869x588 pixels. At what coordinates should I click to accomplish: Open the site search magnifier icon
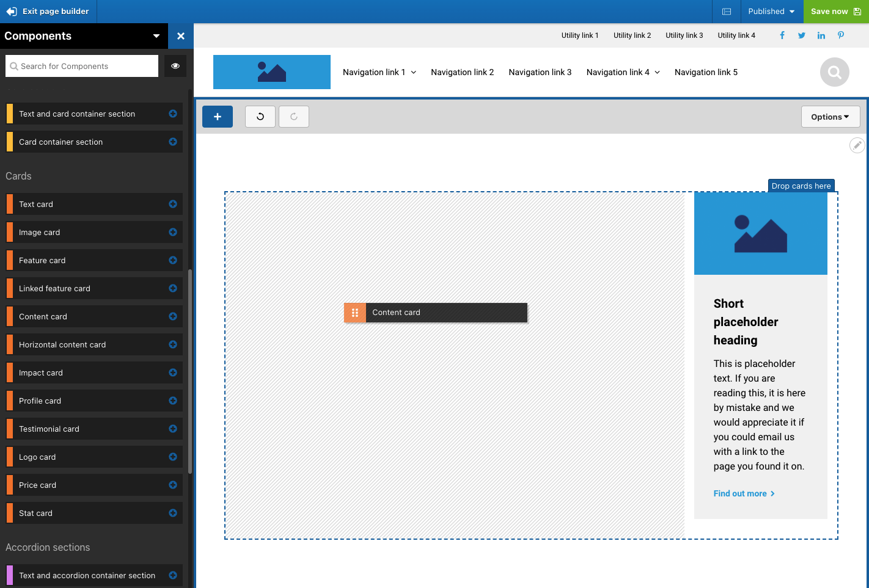click(x=834, y=73)
